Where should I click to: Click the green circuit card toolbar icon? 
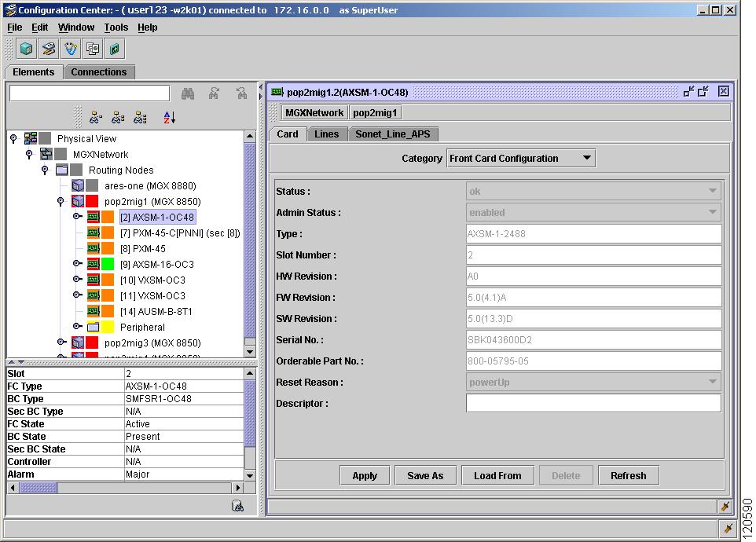(x=115, y=49)
